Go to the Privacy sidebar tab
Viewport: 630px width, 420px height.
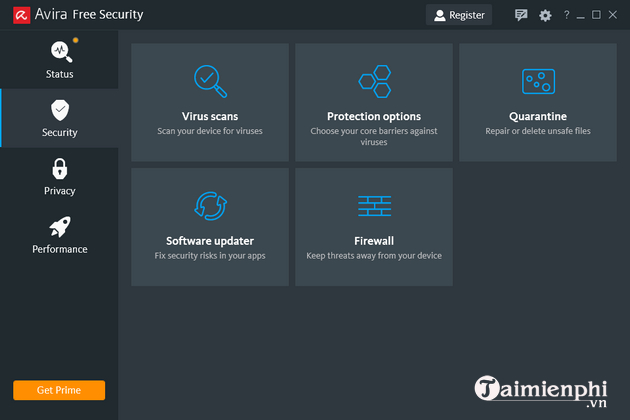pos(59,177)
